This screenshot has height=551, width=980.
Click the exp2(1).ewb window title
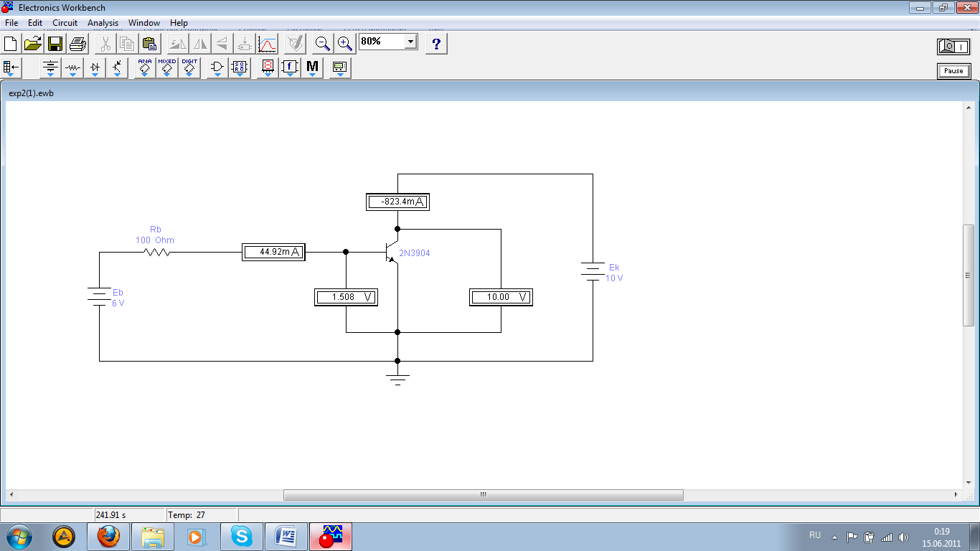pos(31,93)
